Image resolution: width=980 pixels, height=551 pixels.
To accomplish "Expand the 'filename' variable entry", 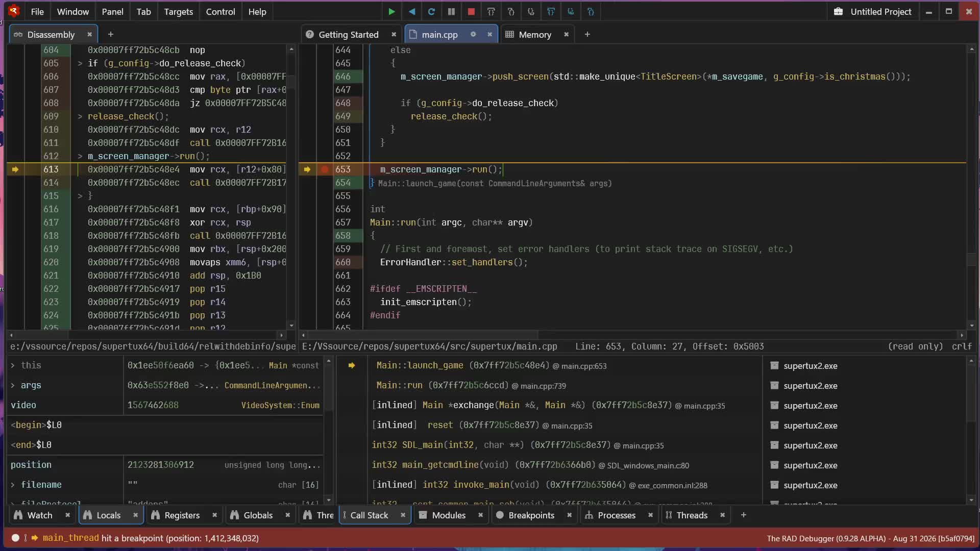I will pos(13,485).
